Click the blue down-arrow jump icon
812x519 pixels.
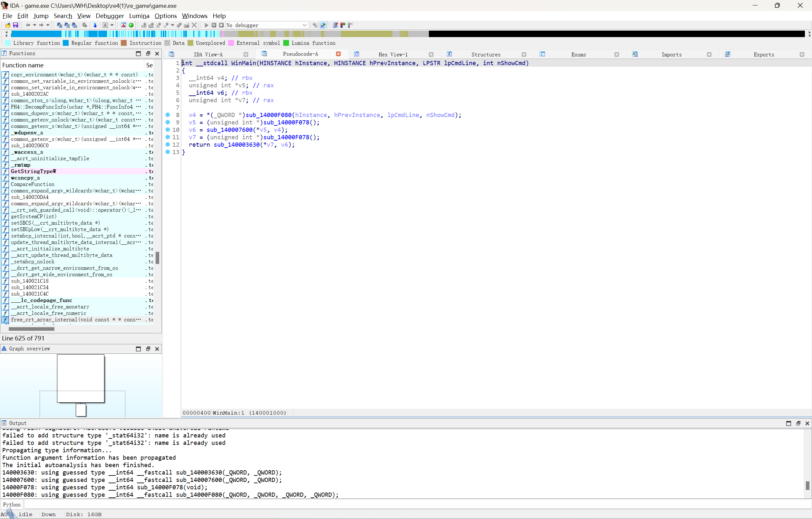[x=95, y=25]
